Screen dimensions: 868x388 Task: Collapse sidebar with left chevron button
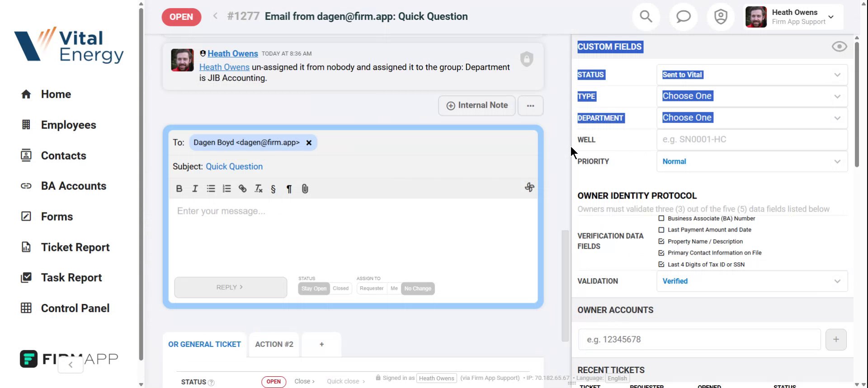click(x=71, y=364)
